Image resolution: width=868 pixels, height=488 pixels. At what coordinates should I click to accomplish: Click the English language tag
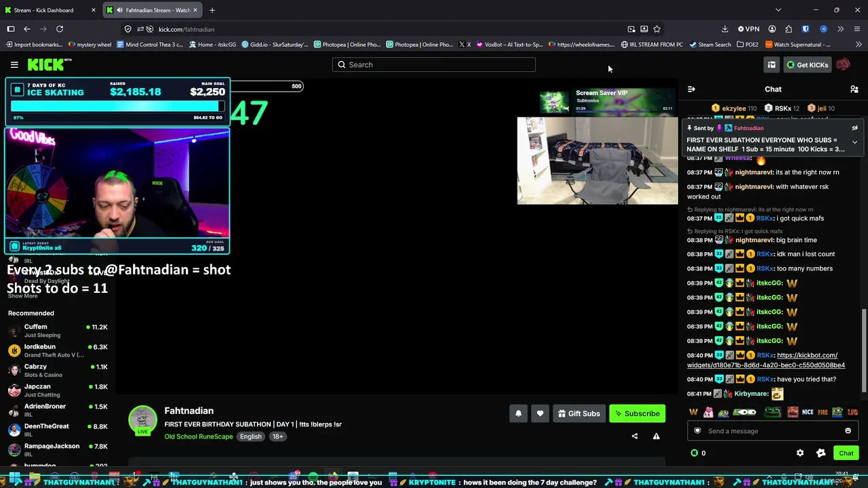[250, 436]
